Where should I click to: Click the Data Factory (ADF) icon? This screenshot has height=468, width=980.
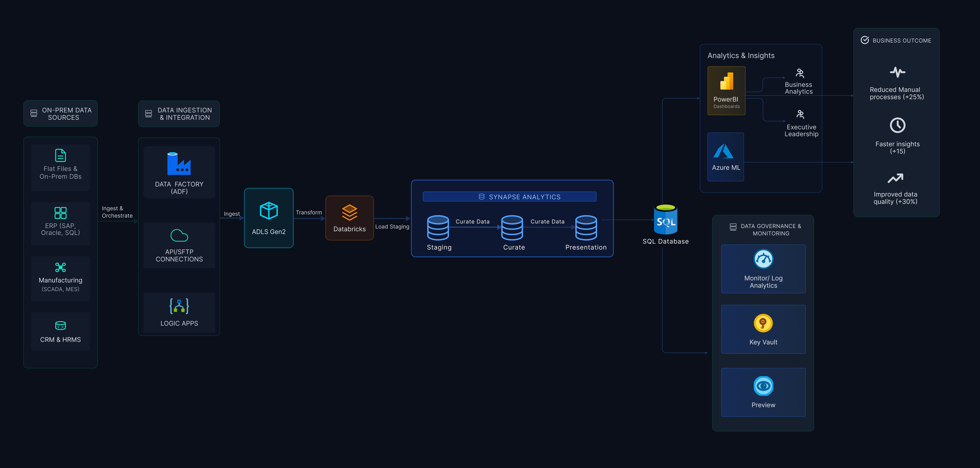pyautogui.click(x=179, y=164)
